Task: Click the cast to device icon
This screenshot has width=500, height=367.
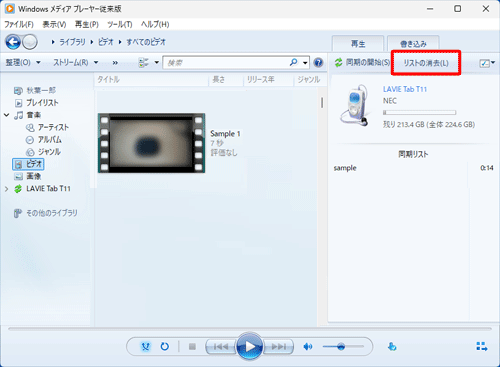Action: [x=392, y=347]
